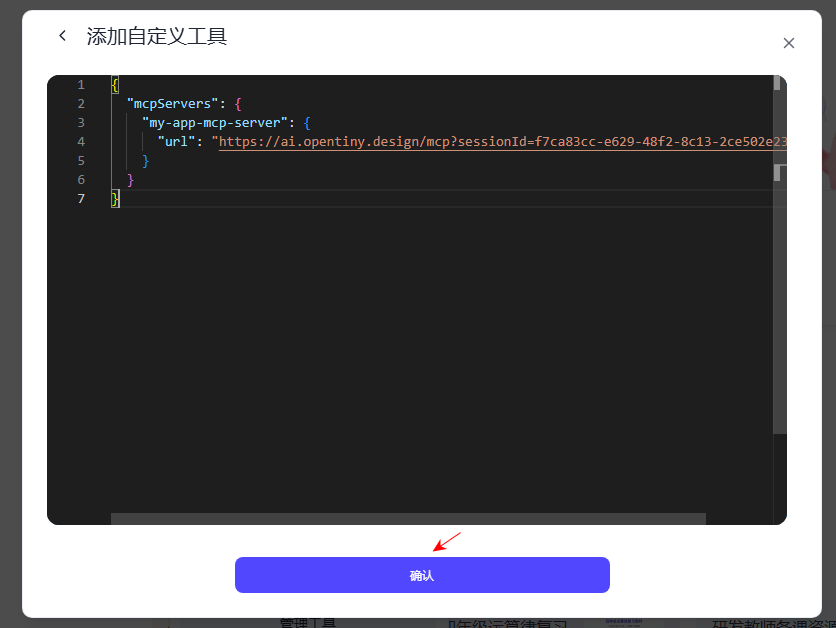
Task: Select line number 4 in the gutter
Action: [x=81, y=142]
